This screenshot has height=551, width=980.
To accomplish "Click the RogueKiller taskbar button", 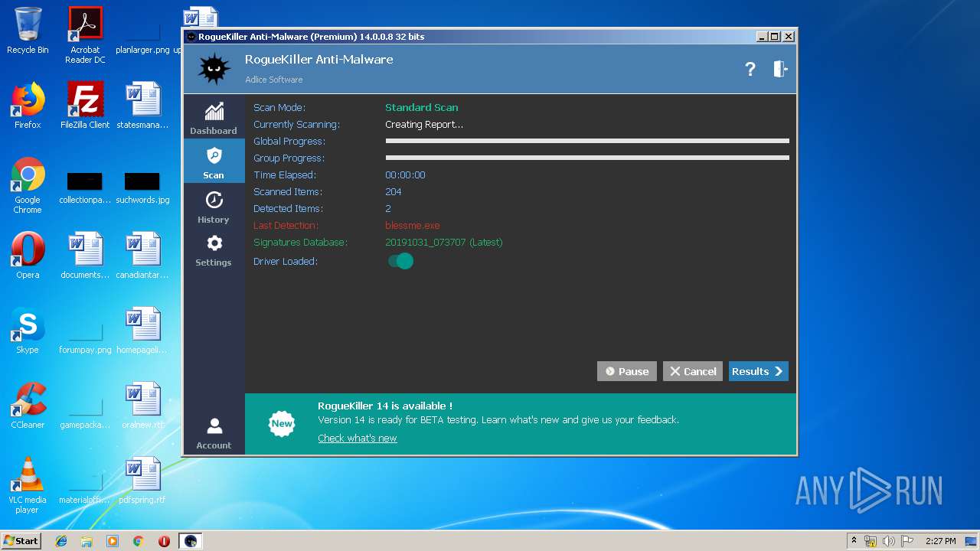I will (x=191, y=541).
